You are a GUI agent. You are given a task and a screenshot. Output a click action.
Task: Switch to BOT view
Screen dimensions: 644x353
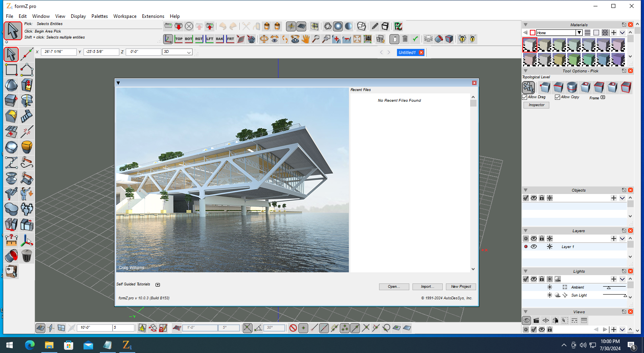click(x=189, y=39)
